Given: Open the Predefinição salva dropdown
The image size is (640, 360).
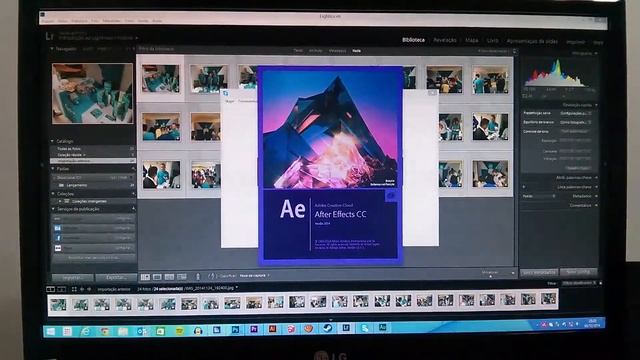Looking at the screenshot, I should 576,113.
